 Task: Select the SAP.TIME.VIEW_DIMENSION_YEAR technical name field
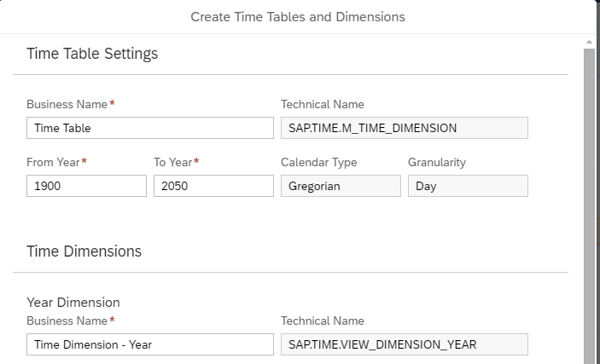[404, 344]
